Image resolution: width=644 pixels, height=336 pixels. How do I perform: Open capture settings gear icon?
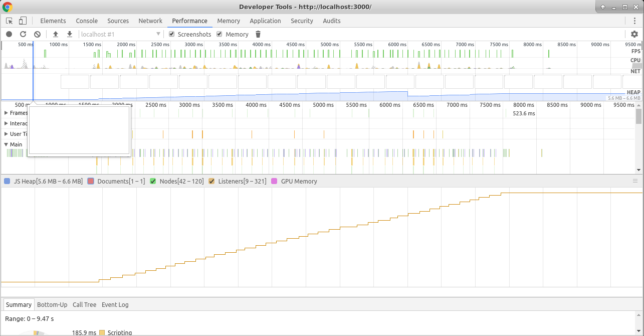[x=634, y=34]
